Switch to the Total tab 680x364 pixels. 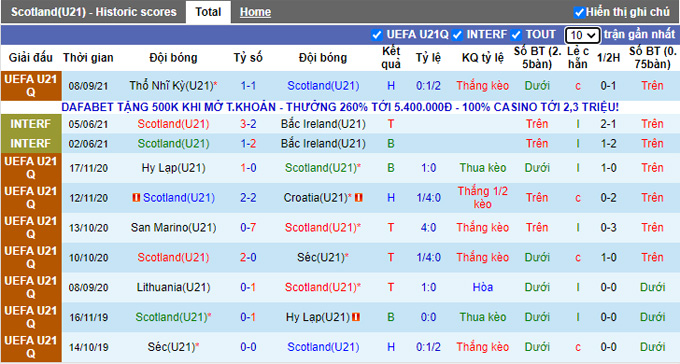[208, 12]
